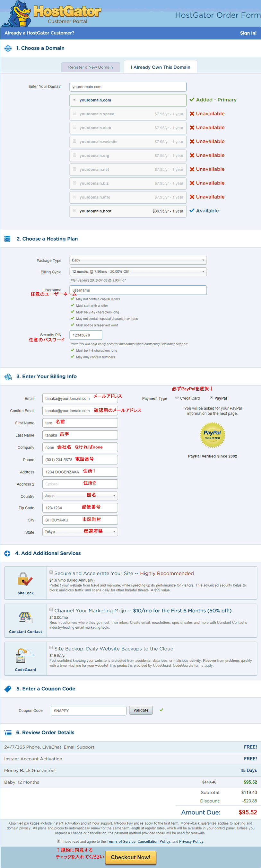Click the PayPal Verified gold seal

point(213,435)
